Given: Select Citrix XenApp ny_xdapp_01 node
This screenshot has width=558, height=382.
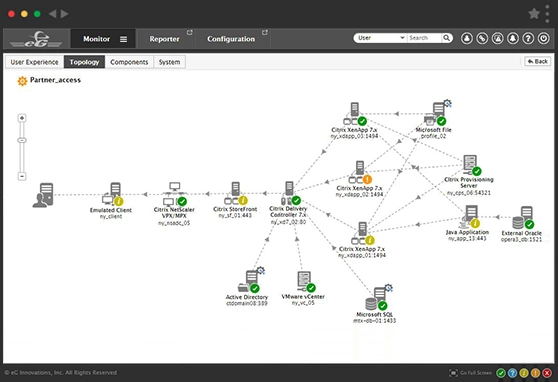Looking at the screenshot, I should pos(362,234).
